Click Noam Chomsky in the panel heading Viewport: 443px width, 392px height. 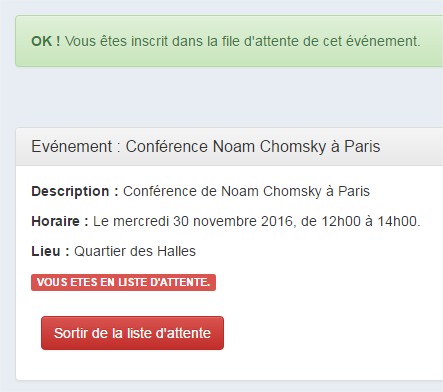pyautogui.click(x=269, y=146)
